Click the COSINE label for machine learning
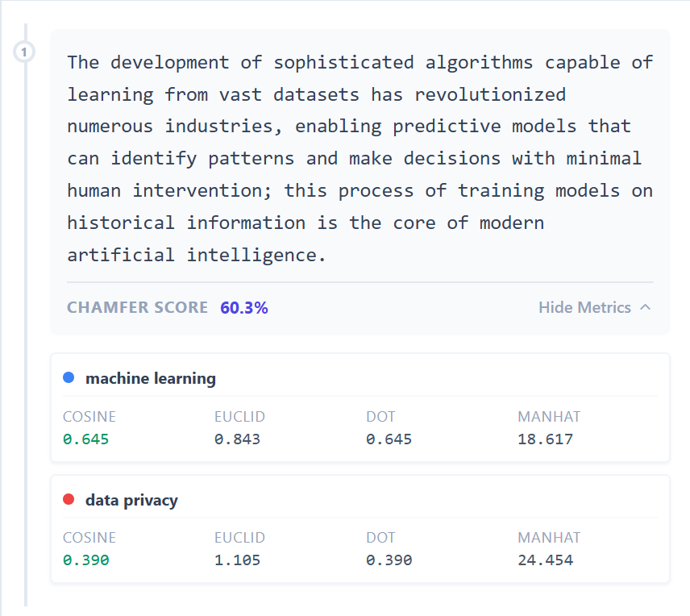The width and height of the screenshot is (690, 616). point(89,417)
